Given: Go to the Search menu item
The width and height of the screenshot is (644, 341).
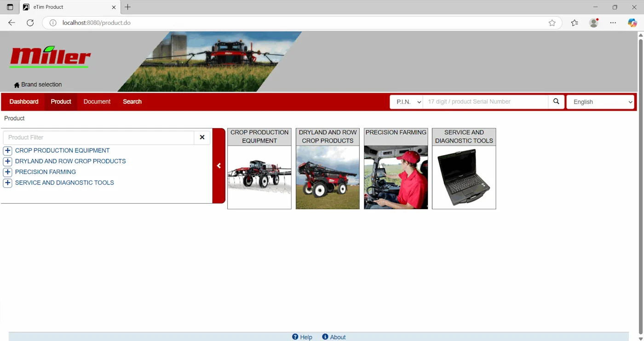Looking at the screenshot, I should pos(132,102).
